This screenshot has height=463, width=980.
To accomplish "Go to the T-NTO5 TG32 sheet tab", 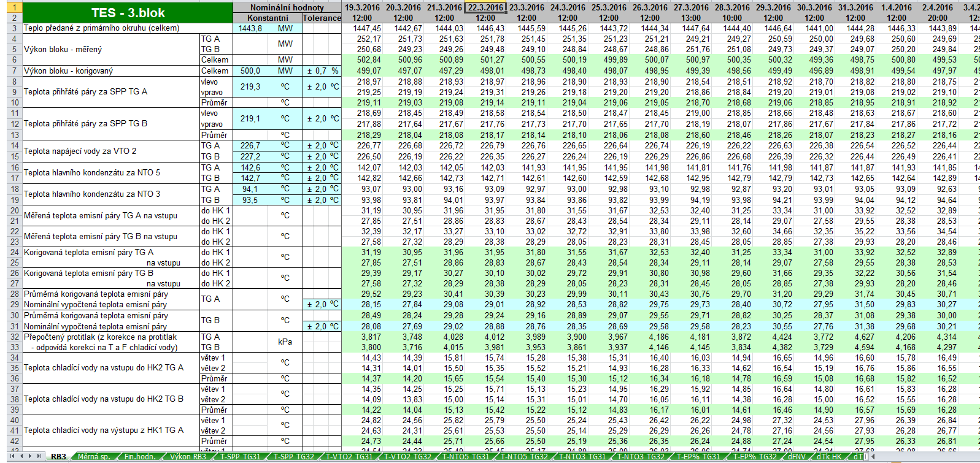I will click(525, 456).
